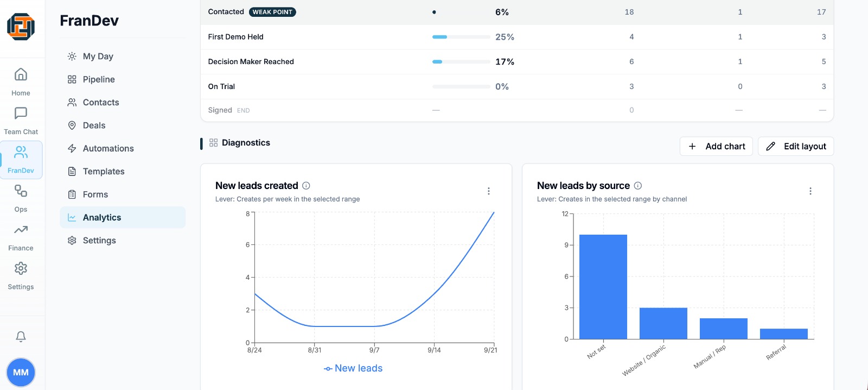
Task: Click the Referral bar in chart
Action: (x=784, y=334)
